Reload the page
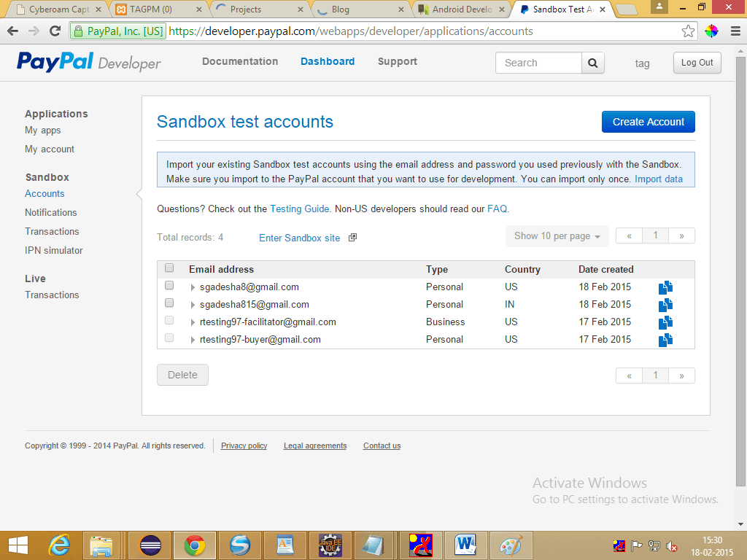This screenshot has width=747, height=560. pyautogui.click(x=55, y=31)
